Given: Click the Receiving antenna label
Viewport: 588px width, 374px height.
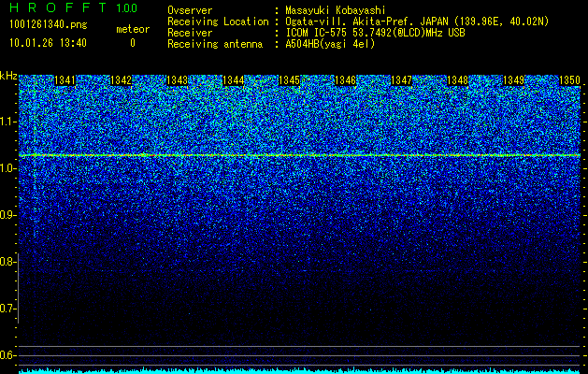Looking at the screenshot, I should tap(215, 44).
